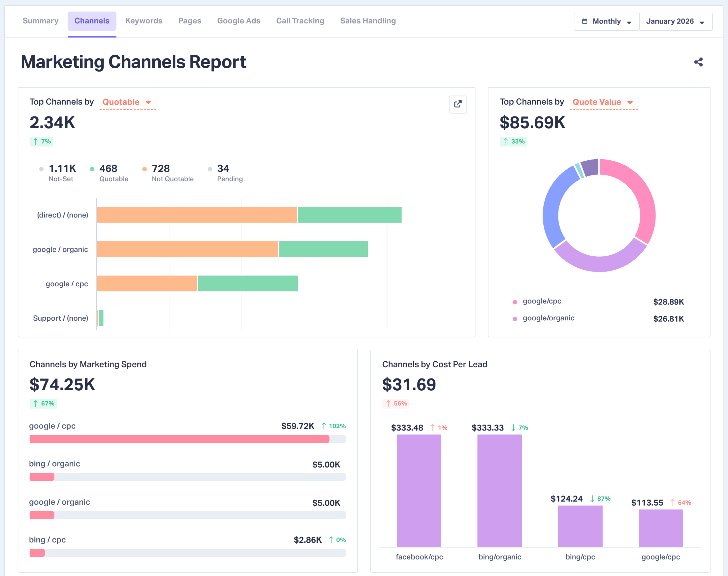The image size is (728, 576).
Task: Click the Monthly period selector button
Action: 606,22
